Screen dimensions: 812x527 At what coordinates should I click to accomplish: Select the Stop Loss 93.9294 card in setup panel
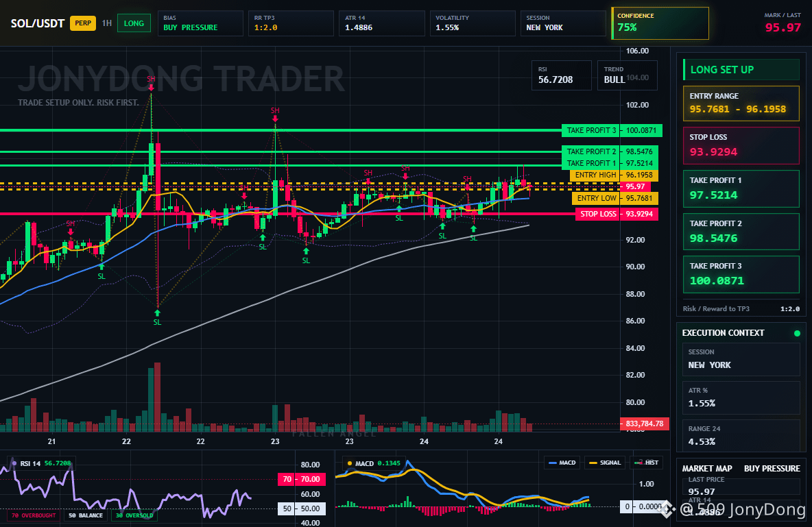click(x=741, y=145)
